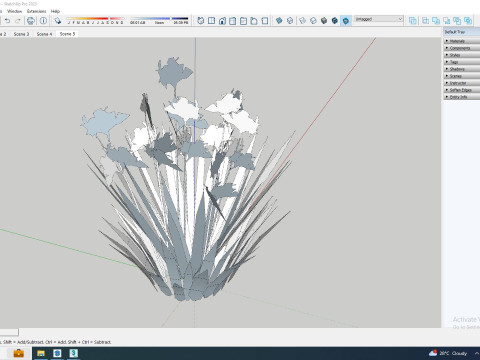This screenshot has width=480, height=360.
Task: Select the Scene 5 tab
Action: click(67, 34)
